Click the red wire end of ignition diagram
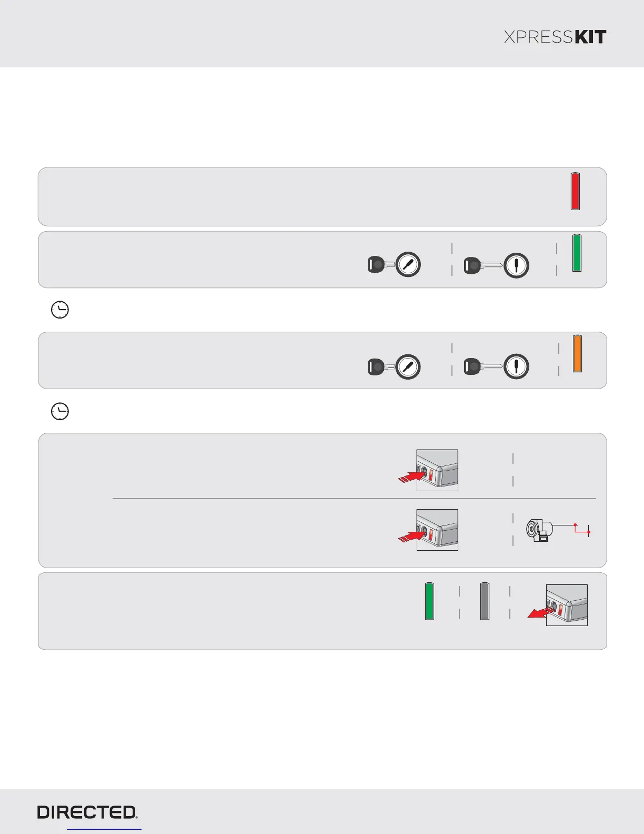Screen dimensions: 644x834 pyautogui.click(x=589, y=532)
